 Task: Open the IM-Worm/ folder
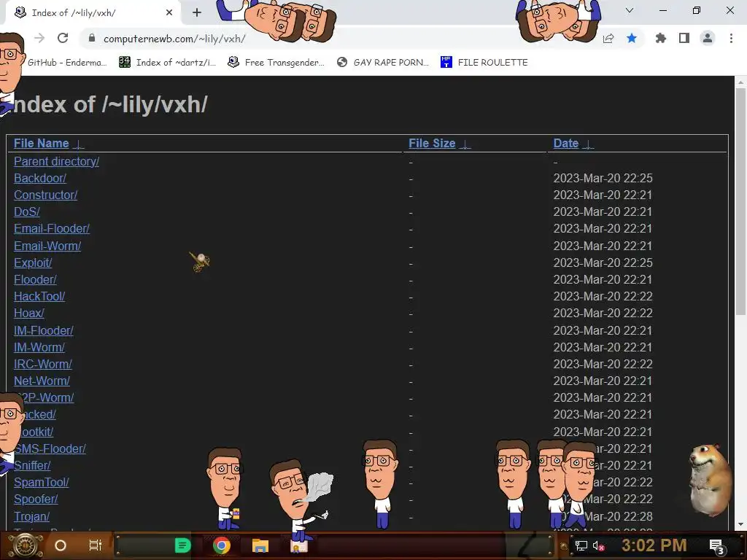[x=39, y=347]
